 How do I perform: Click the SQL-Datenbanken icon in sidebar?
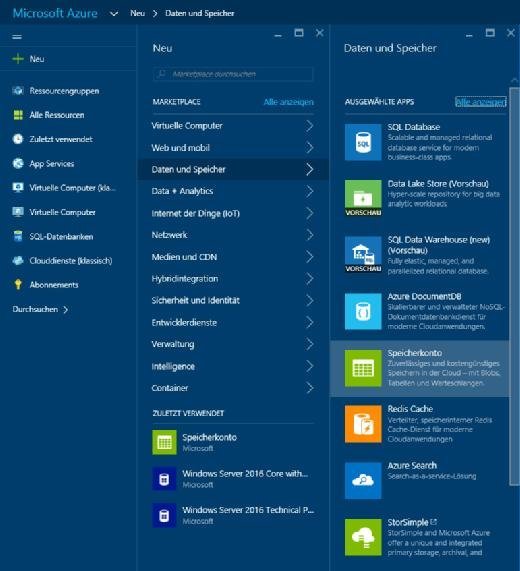pyautogui.click(x=18, y=236)
